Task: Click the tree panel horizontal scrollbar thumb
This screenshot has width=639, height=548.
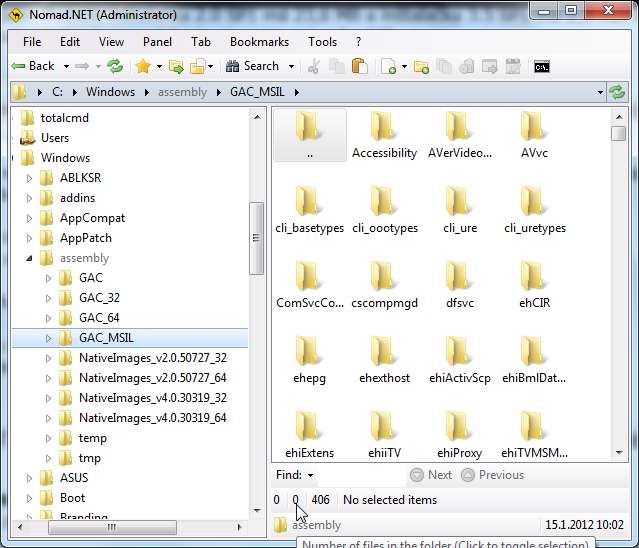Action: click(112, 527)
